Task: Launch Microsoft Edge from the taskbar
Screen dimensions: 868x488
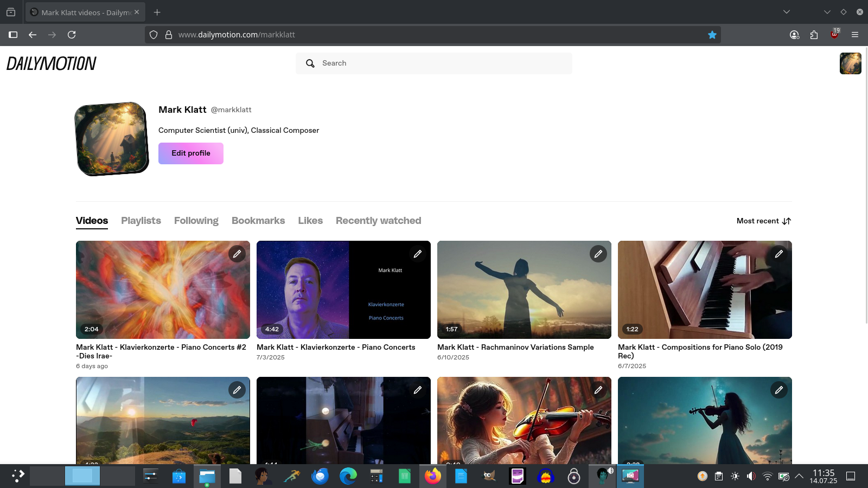Action: [348, 476]
